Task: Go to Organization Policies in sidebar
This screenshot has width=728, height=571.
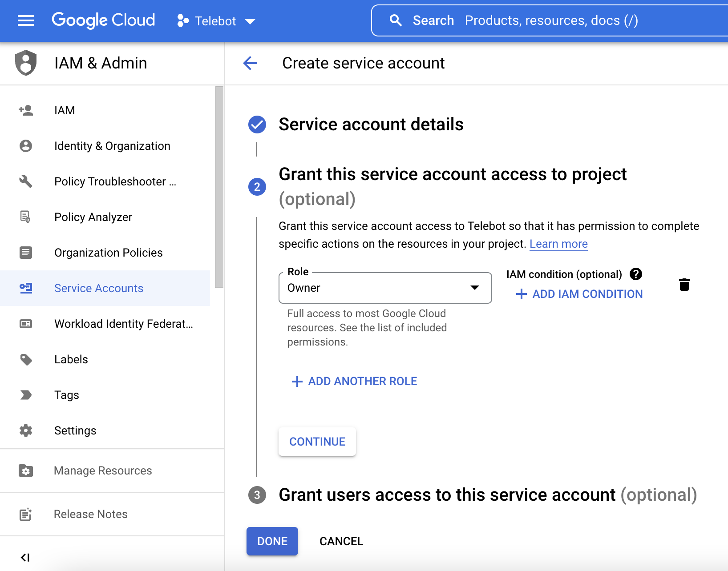Action: click(x=108, y=253)
